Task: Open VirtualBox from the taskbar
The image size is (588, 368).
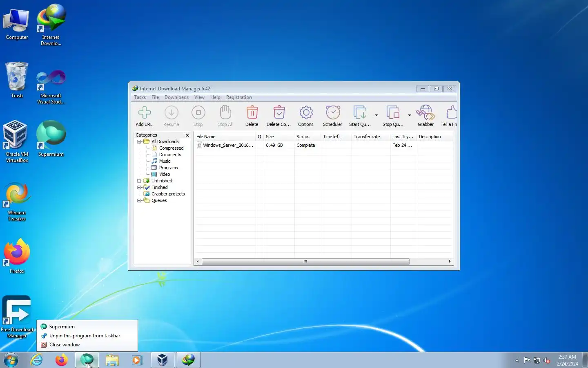Action: [163, 360]
